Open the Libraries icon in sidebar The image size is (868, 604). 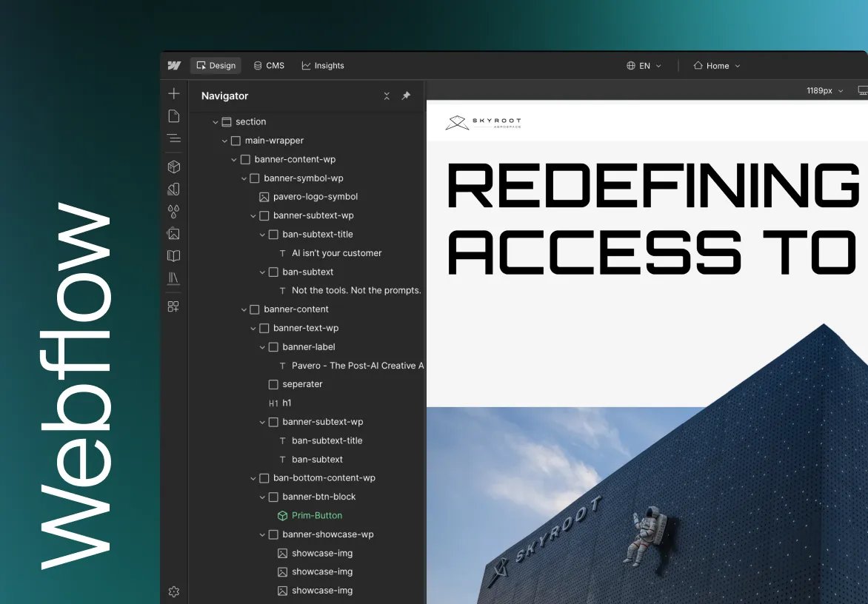tap(174, 278)
